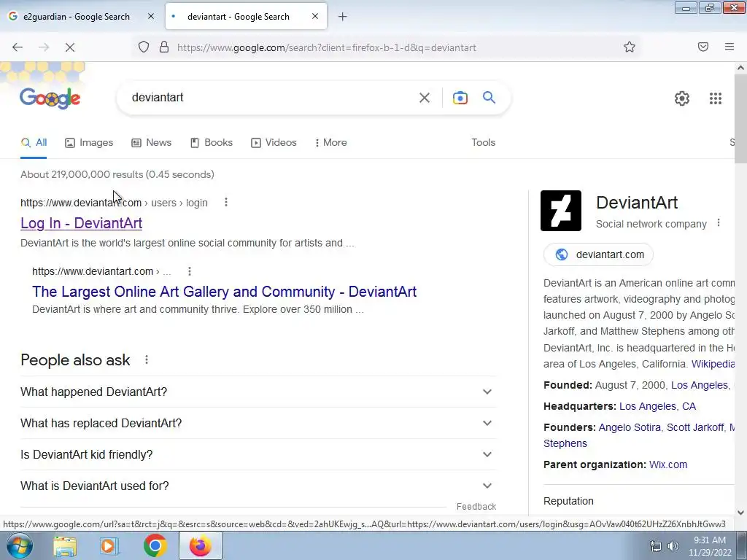747x560 pixels.
Task: Open options for Largest Online Art Gallery result
Action: (190, 271)
